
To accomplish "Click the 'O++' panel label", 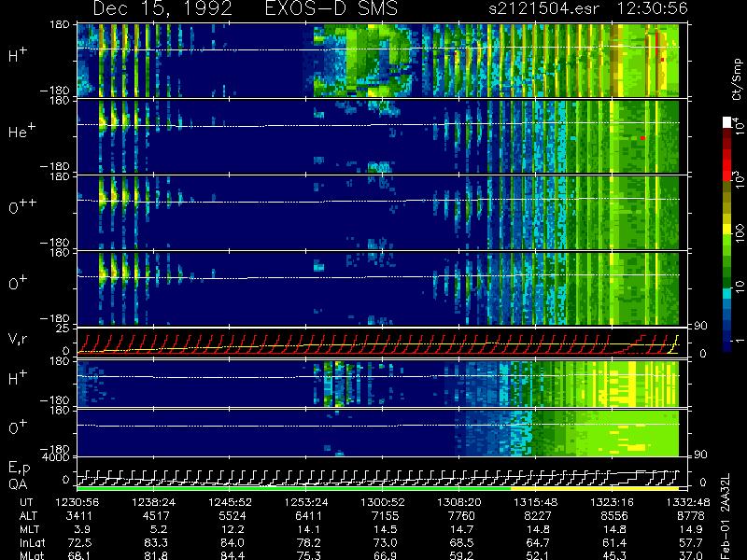I will [x=22, y=206].
